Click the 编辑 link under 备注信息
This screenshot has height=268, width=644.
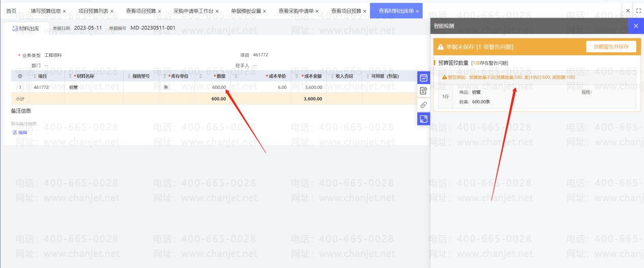click(20, 132)
